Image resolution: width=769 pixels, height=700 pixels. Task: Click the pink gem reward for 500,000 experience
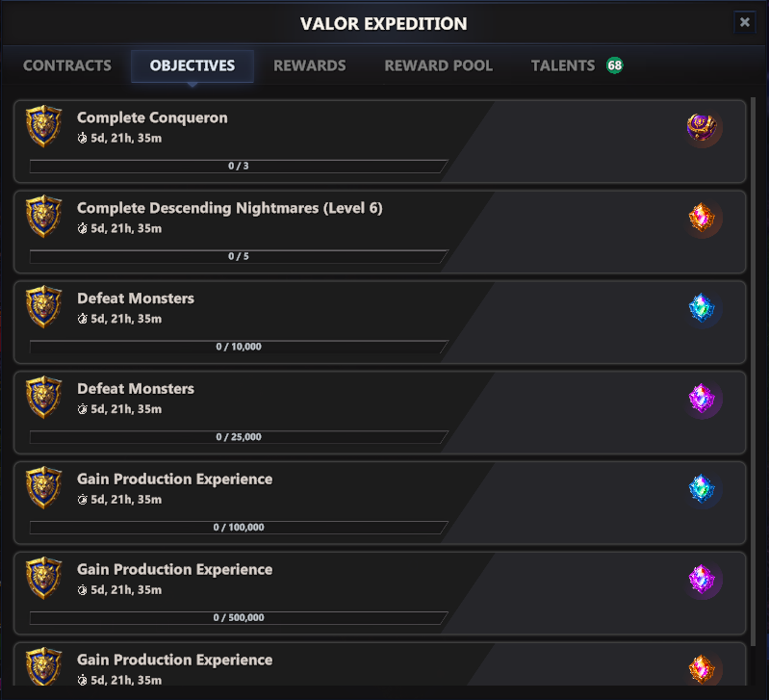click(702, 580)
